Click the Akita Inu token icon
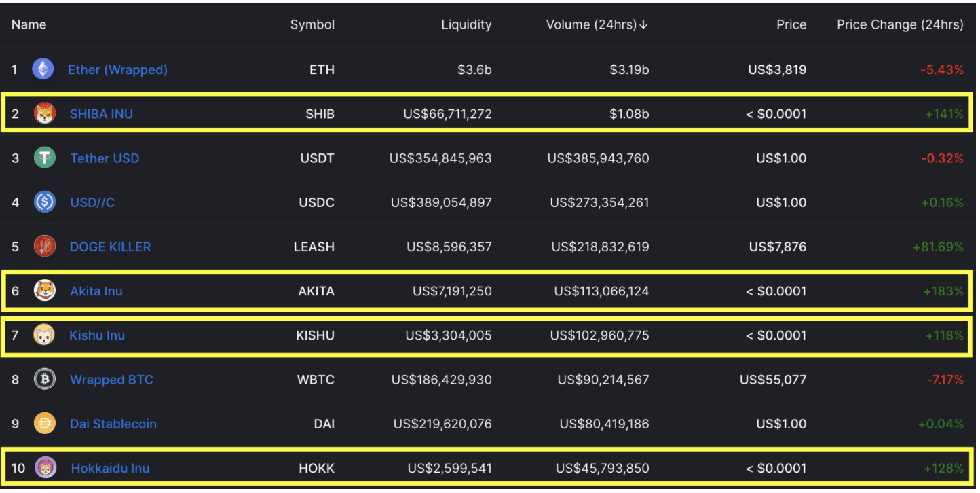 [x=45, y=291]
